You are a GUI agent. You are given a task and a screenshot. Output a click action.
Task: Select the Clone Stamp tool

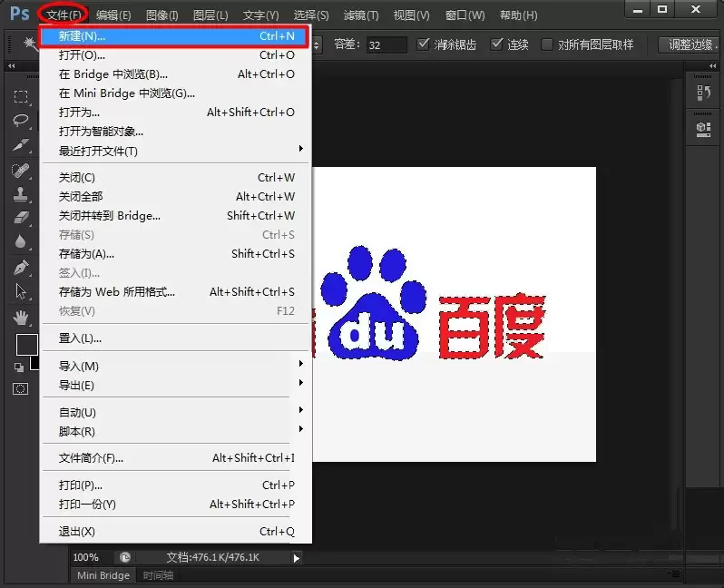(21, 194)
